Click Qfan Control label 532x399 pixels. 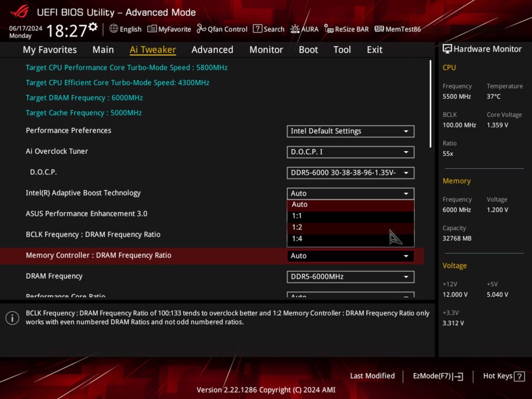click(228, 30)
